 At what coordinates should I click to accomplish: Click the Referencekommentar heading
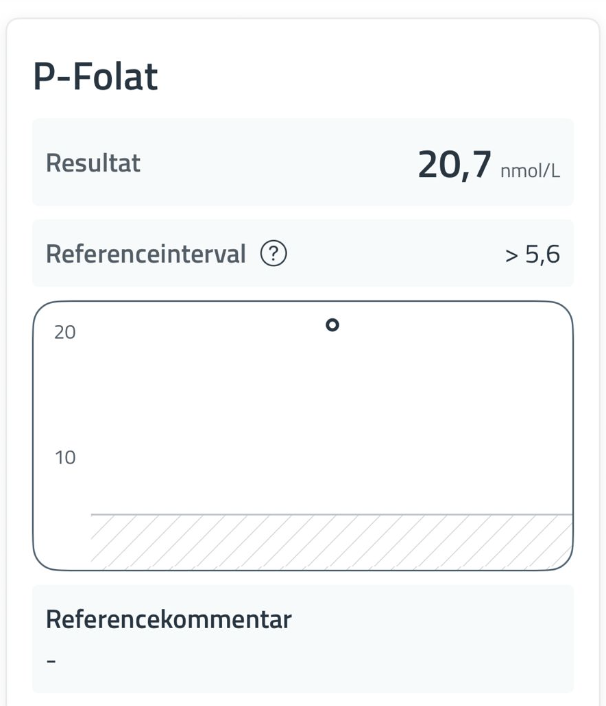pyautogui.click(x=169, y=619)
